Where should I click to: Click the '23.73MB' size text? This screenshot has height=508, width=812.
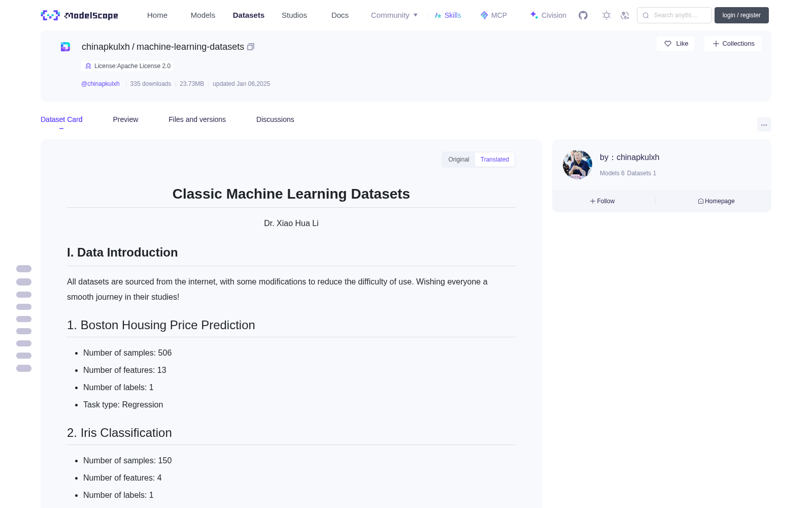pos(192,84)
